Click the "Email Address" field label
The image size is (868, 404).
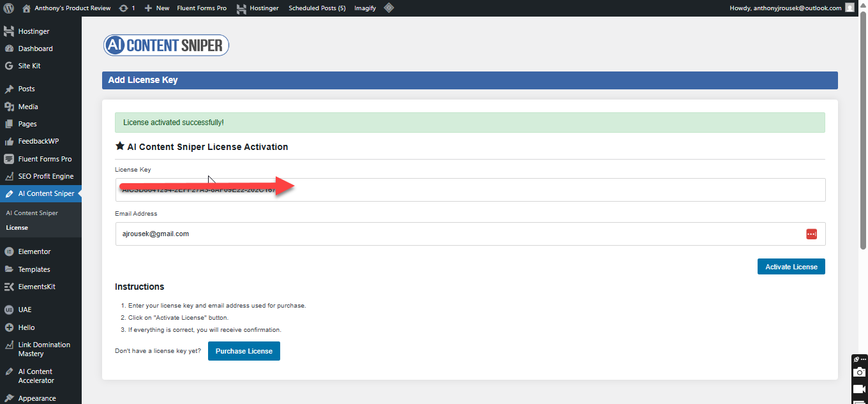point(136,214)
